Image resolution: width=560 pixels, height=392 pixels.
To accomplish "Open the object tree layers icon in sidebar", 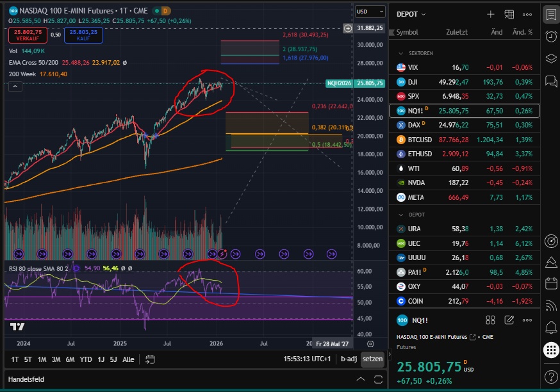I will tap(550, 58).
